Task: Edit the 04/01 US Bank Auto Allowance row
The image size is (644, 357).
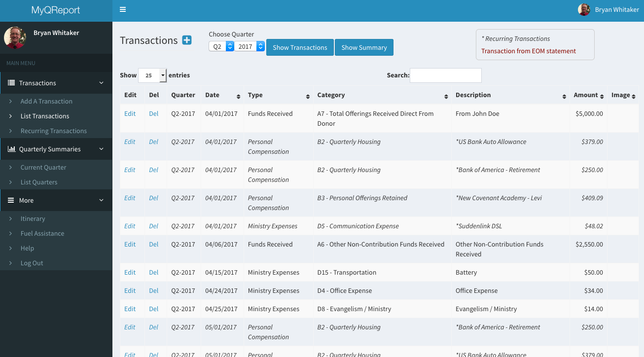Action: [130, 142]
